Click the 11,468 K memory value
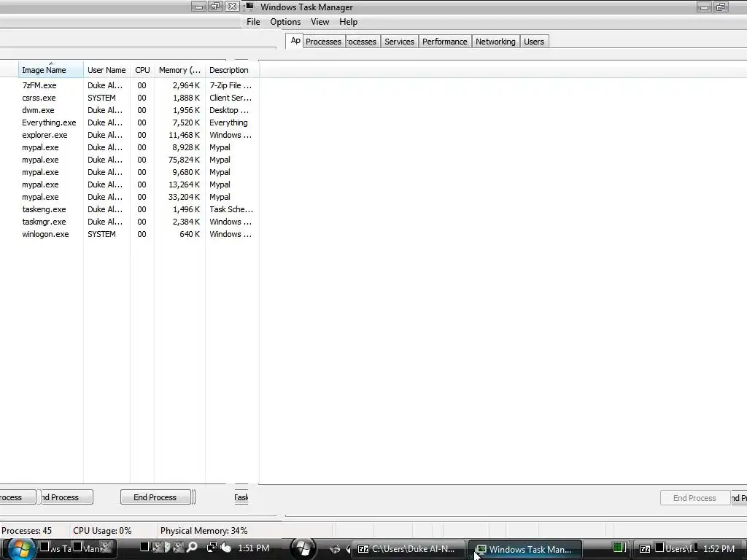Viewport: 747px width, 560px height. pyautogui.click(x=184, y=135)
